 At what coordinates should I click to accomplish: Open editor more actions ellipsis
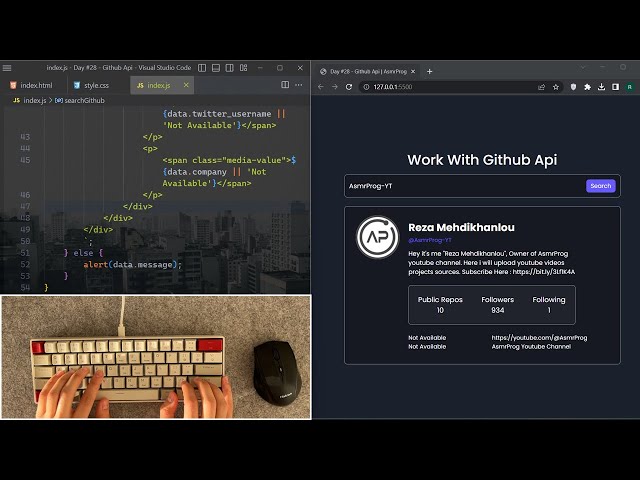click(299, 85)
